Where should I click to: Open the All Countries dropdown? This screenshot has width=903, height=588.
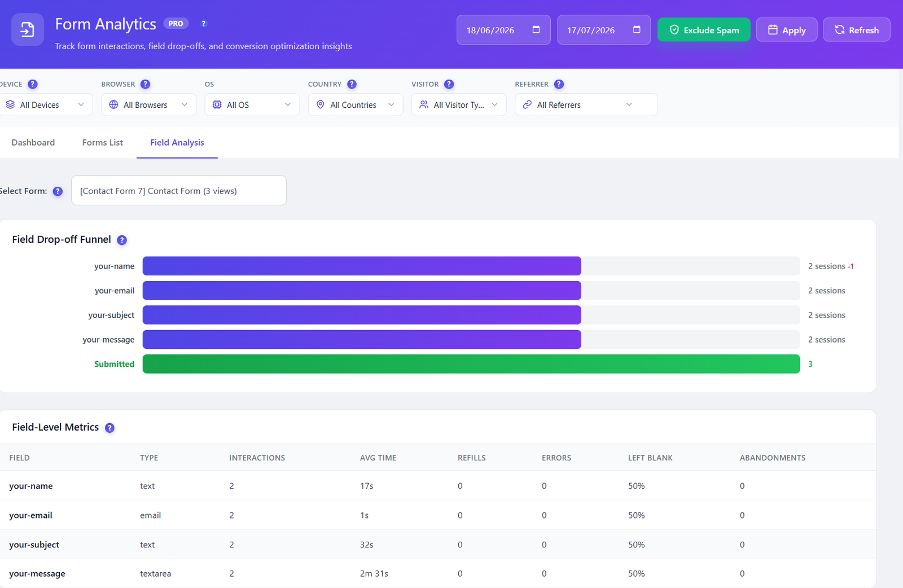356,105
